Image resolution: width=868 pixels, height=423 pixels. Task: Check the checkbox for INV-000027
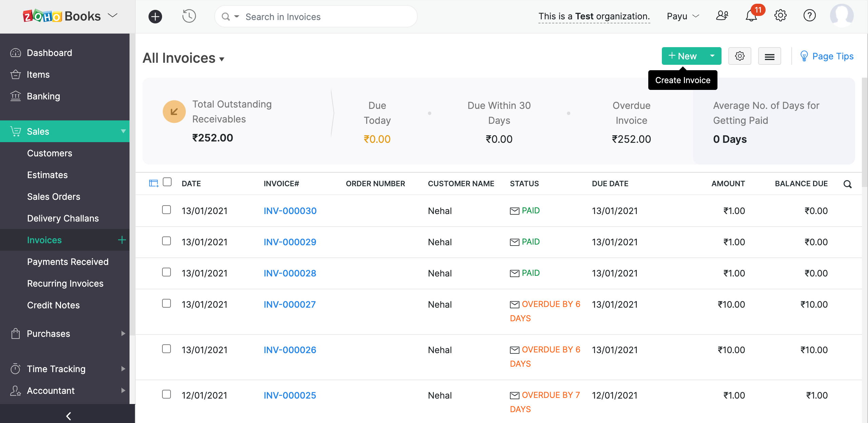[x=166, y=304]
